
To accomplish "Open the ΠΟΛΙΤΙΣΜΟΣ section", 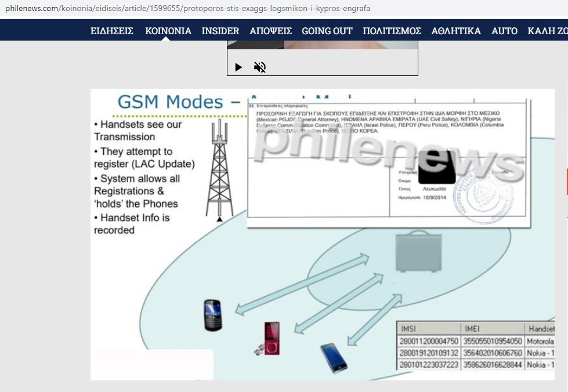I will (x=392, y=31).
